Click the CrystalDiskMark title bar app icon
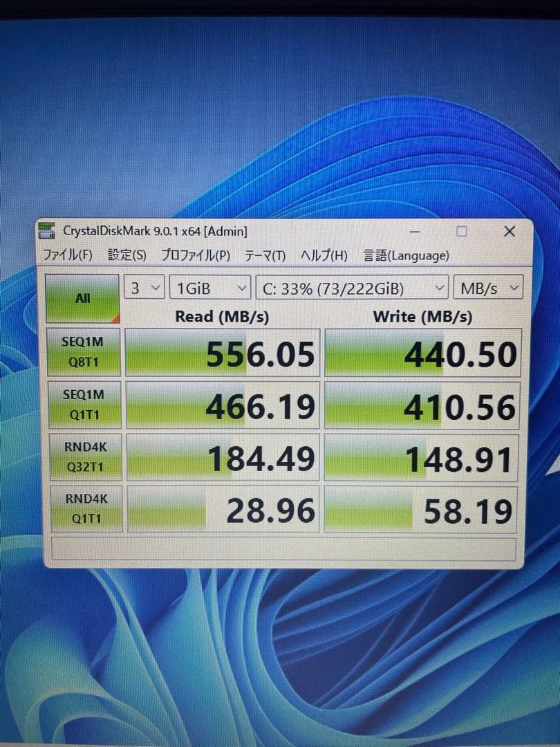The height and width of the screenshot is (747, 560). 47,231
